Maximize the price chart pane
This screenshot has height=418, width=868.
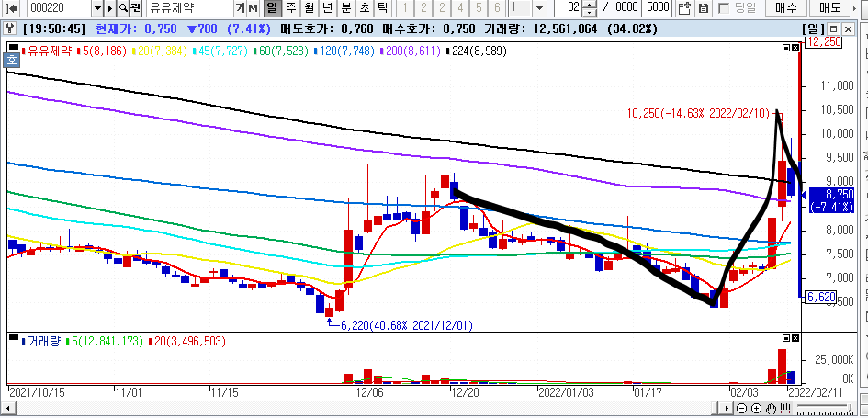click(786, 48)
